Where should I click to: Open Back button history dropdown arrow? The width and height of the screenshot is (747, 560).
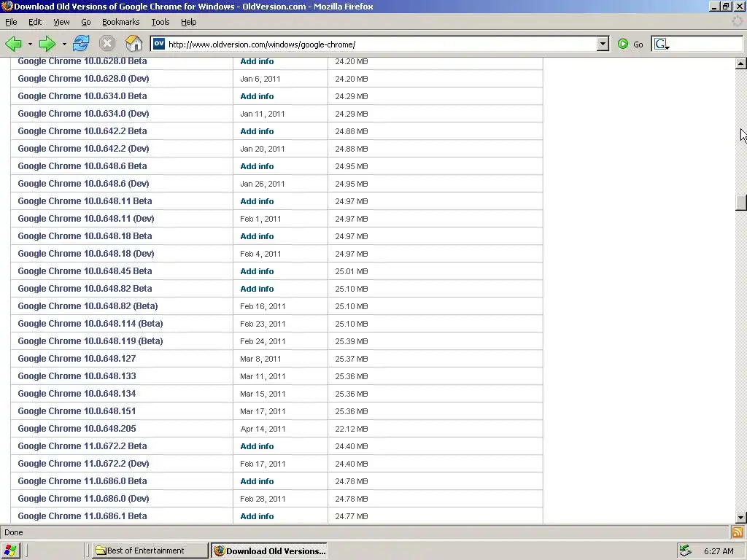29,44
